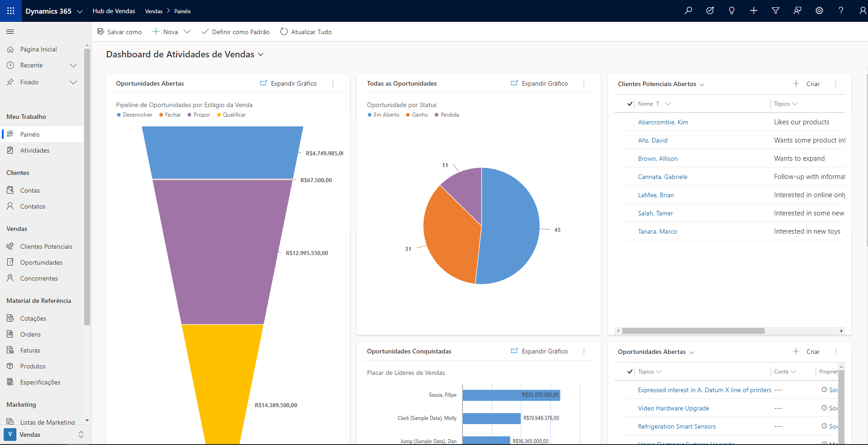Open lead LaMee, Brian
Screen dimensions: 868x445
656,195
